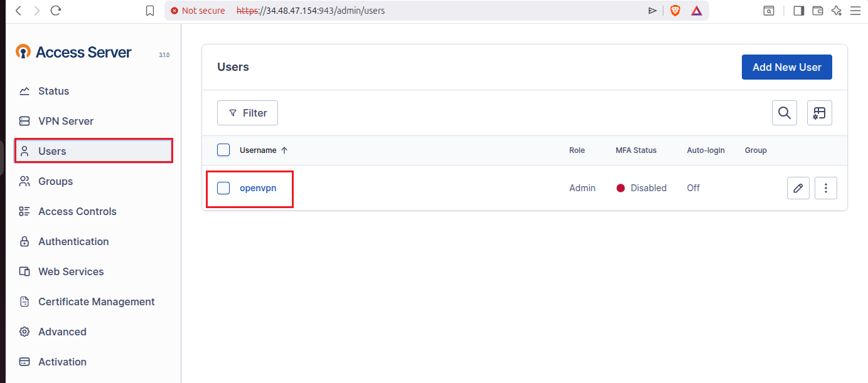868x383 pixels.
Task: Open the Brave Shields lion icon
Action: pos(675,11)
